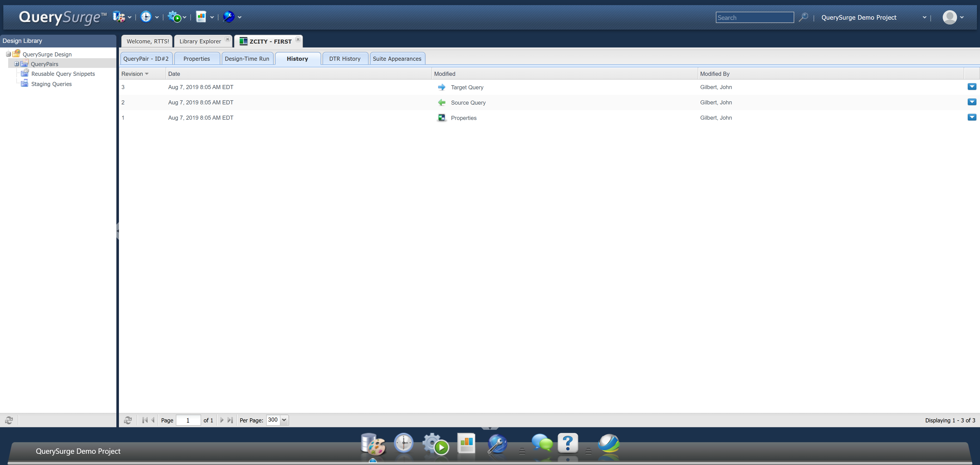Go to previous page of history
Image resolution: width=980 pixels, height=465 pixels.
point(153,420)
